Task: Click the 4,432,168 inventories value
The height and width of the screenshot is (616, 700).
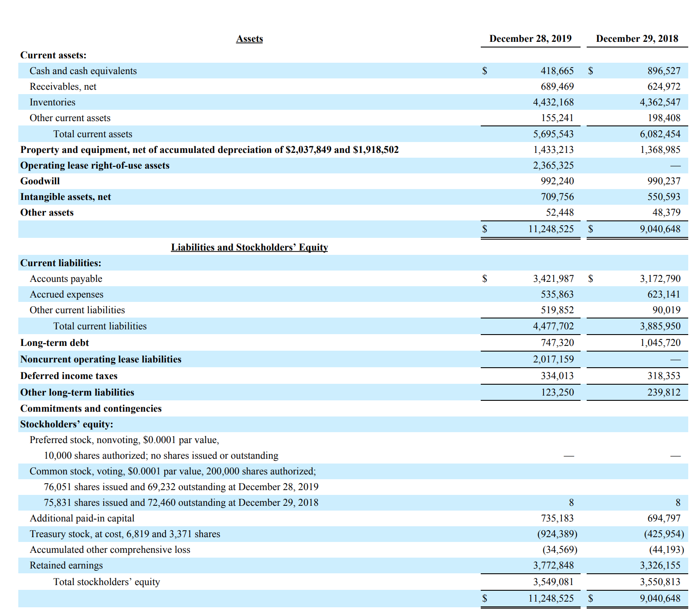Action: pos(553,102)
